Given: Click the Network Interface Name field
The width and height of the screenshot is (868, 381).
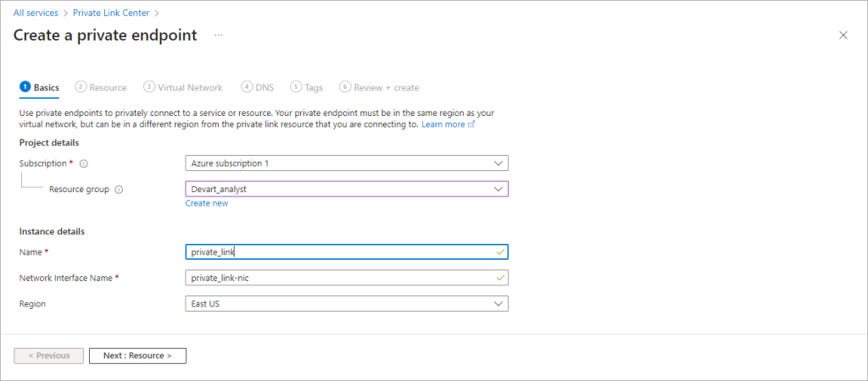Looking at the screenshot, I should coord(347,278).
